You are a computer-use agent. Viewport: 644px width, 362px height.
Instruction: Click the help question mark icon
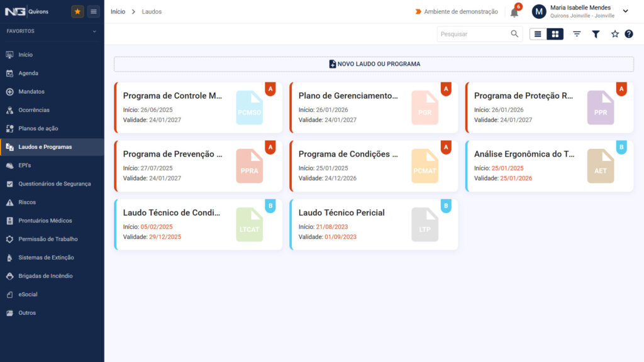tap(629, 34)
